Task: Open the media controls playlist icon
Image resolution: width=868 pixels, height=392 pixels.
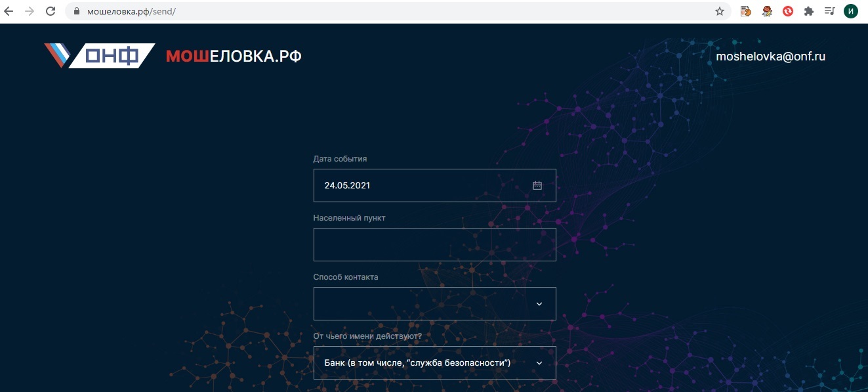Action: (x=830, y=11)
